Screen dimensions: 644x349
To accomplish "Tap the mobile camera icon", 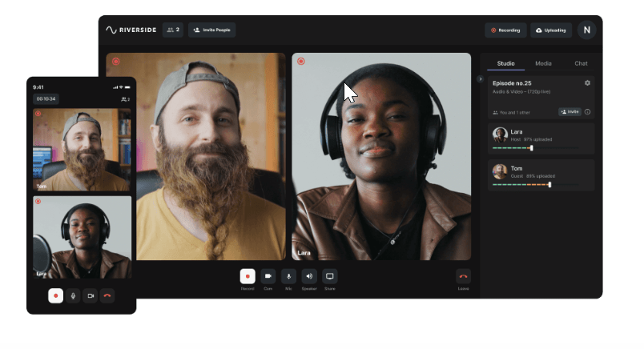I will (x=91, y=295).
